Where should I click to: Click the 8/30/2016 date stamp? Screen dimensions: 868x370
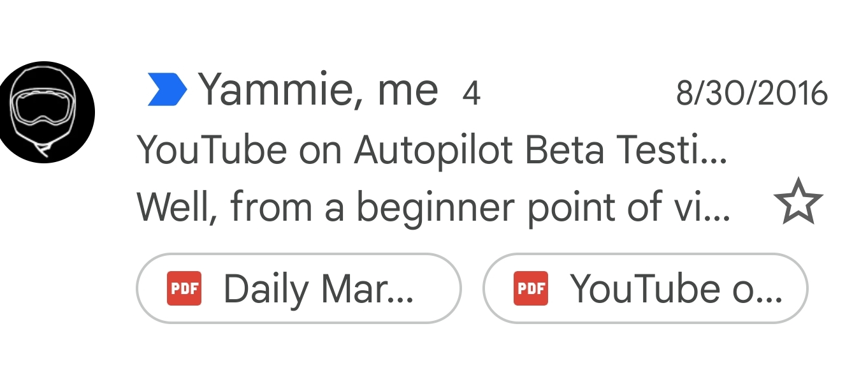751,94
